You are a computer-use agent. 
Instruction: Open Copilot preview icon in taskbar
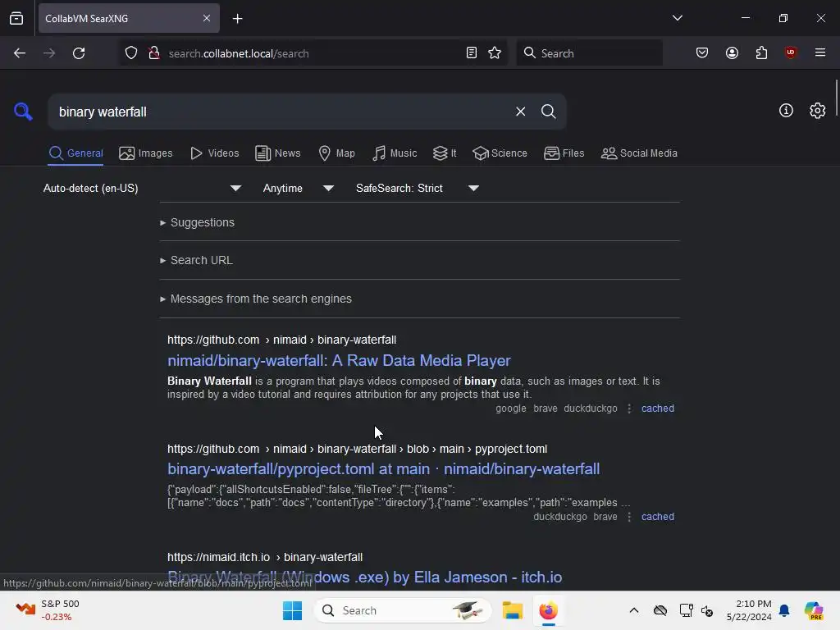pos(813,610)
